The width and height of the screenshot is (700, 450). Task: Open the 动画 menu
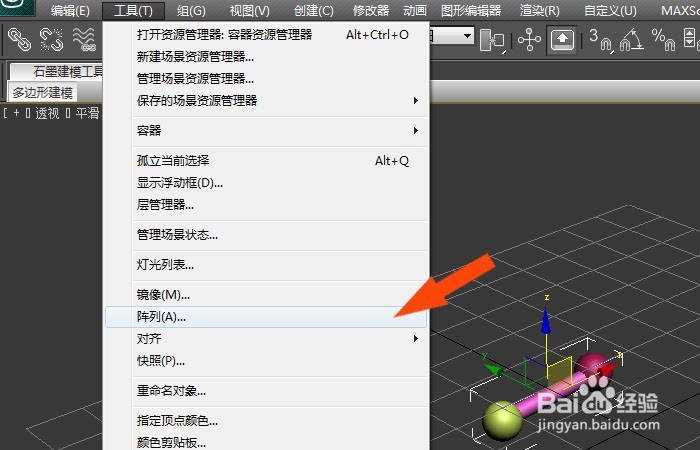[415, 10]
